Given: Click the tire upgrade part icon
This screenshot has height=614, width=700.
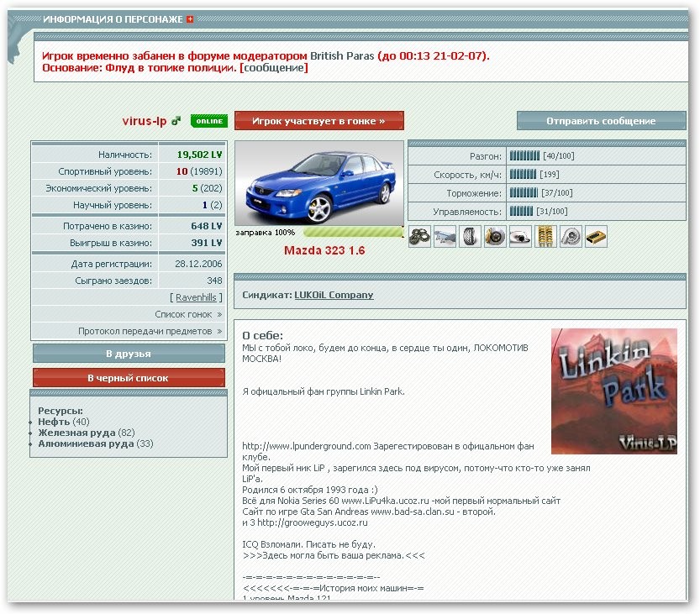Looking at the screenshot, I should click(x=470, y=237).
